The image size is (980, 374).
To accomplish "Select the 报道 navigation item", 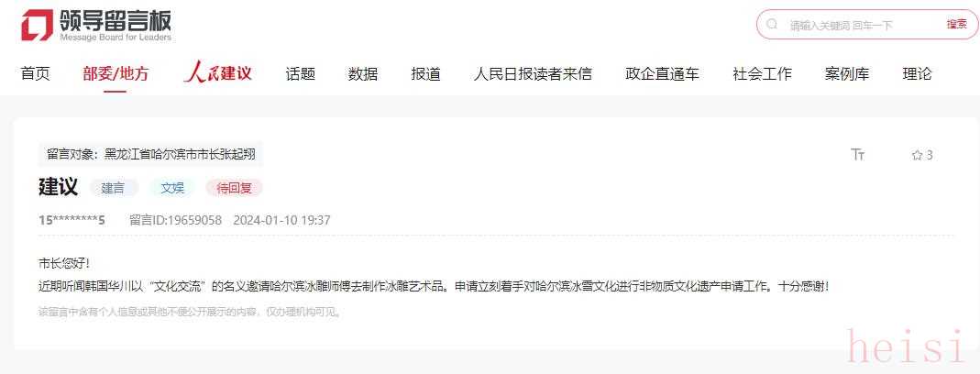I will coord(425,74).
